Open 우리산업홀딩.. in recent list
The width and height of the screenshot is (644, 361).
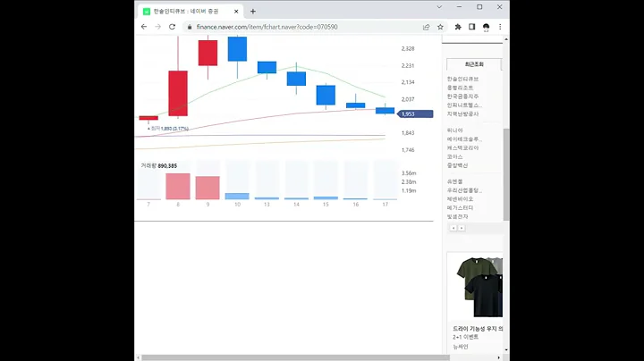click(464, 190)
